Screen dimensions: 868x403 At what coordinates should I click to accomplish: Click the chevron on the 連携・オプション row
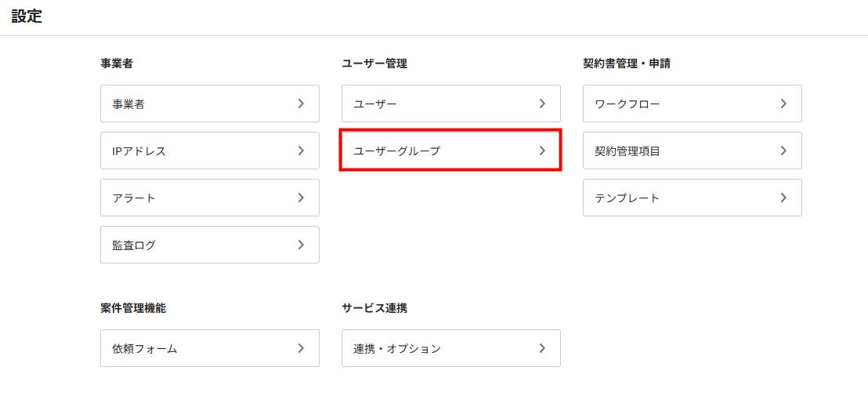pos(542,348)
